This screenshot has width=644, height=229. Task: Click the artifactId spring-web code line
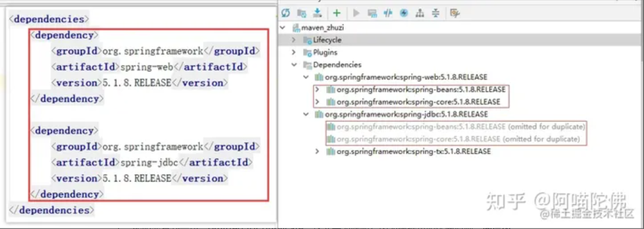click(149, 67)
